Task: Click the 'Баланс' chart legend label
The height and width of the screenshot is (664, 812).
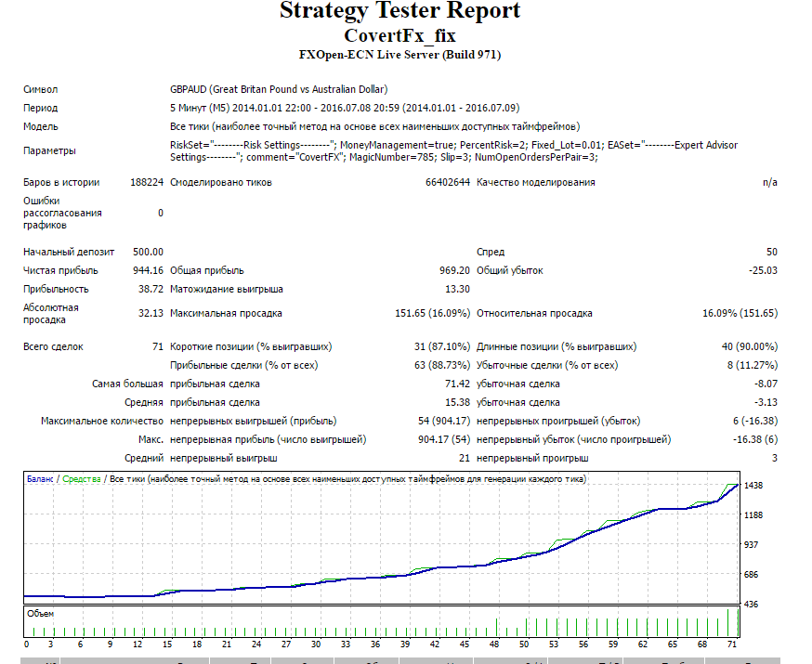Action: (40, 479)
